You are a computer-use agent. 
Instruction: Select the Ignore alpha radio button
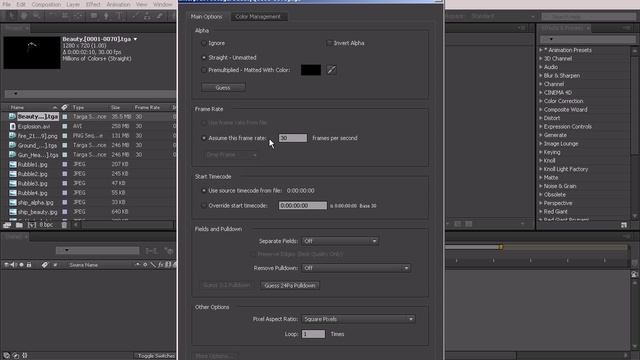(204, 43)
